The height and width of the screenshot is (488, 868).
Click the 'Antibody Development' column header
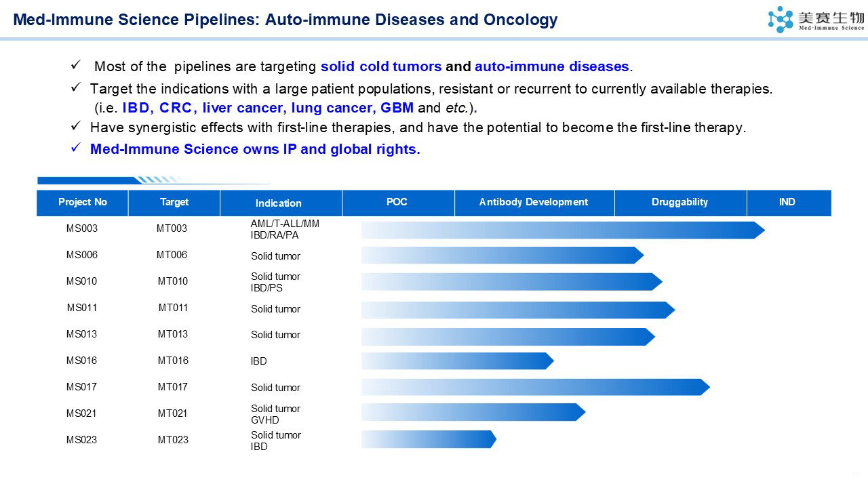coord(534,202)
